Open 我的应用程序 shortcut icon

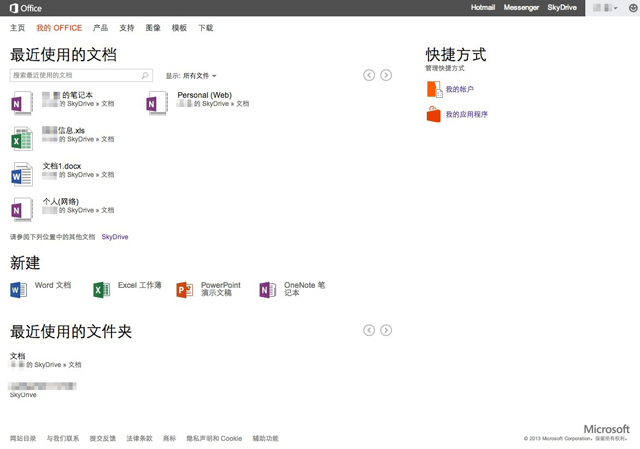(434, 114)
